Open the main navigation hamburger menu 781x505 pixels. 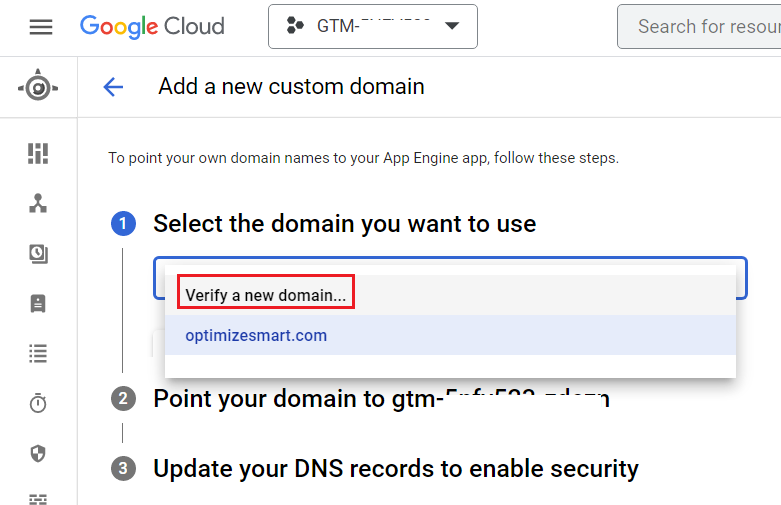pyautogui.click(x=41, y=27)
